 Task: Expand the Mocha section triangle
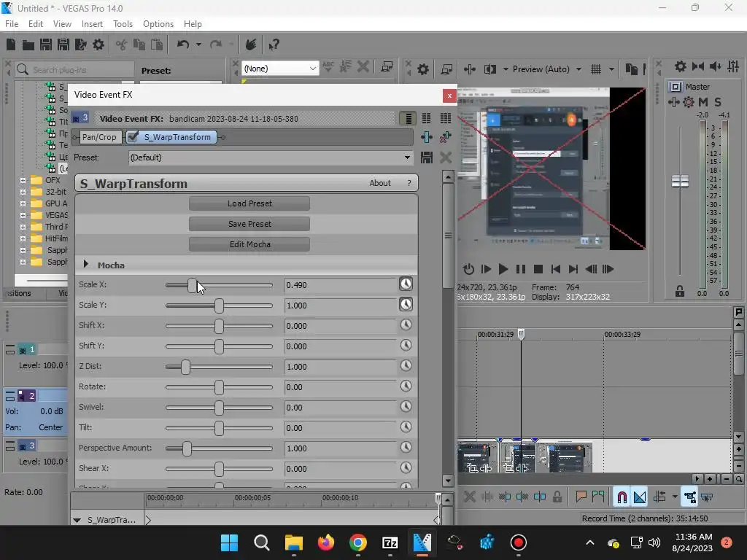[x=86, y=264]
